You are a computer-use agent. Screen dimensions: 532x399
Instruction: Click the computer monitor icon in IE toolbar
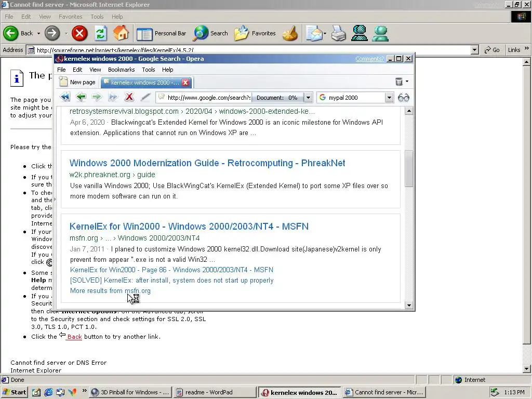(x=360, y=33)
